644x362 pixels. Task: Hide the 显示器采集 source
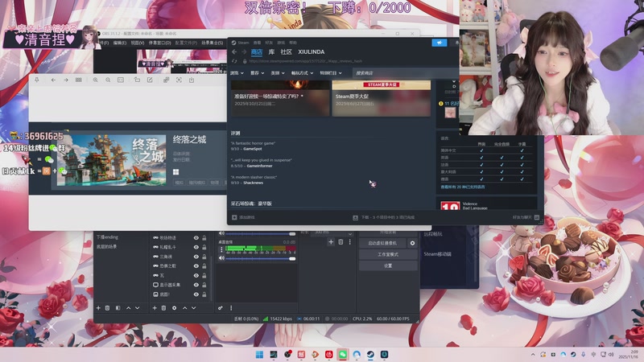(196, 285)
